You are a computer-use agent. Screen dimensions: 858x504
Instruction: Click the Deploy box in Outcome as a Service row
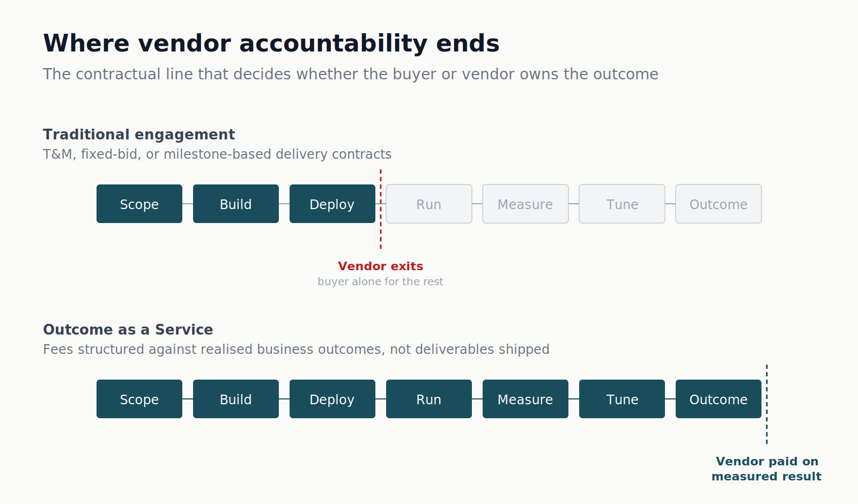pos(332,399)
